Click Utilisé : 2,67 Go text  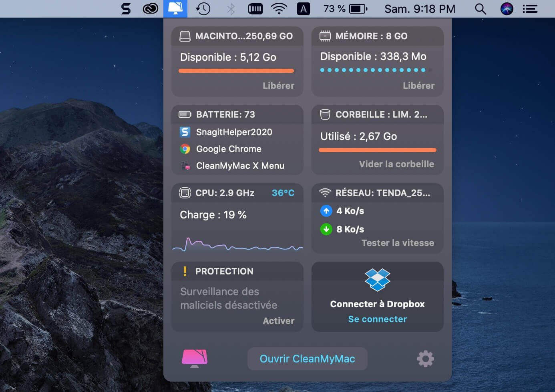pos(358,136)
